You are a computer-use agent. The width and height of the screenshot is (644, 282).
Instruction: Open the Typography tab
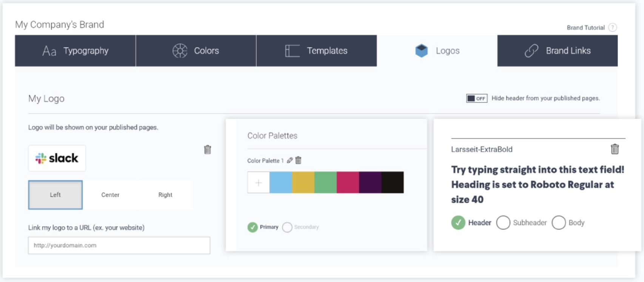[75, 51]
